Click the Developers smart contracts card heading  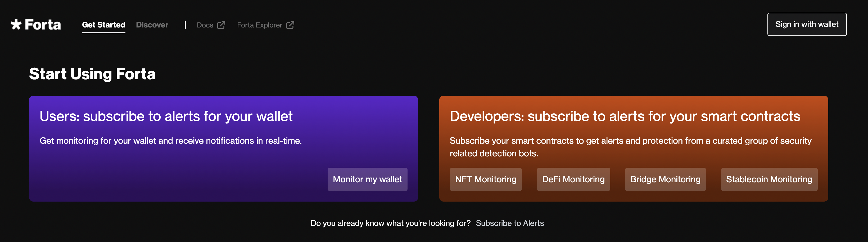point(625,117)
